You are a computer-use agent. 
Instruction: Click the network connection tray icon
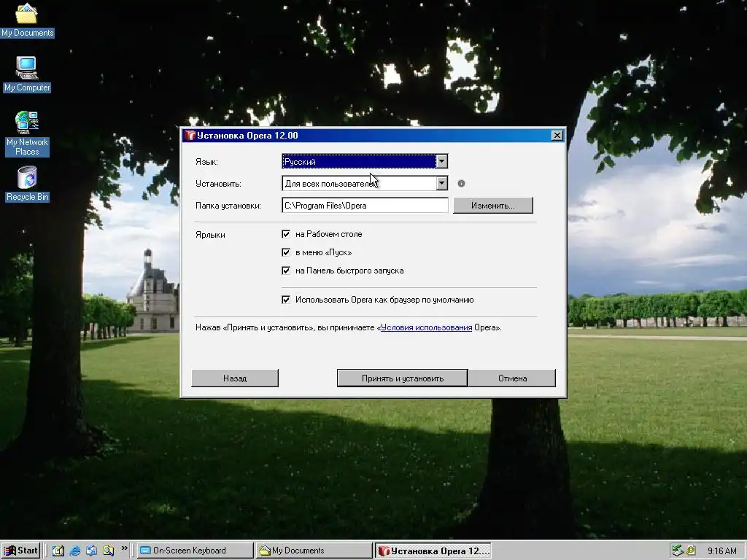point(678,551)
